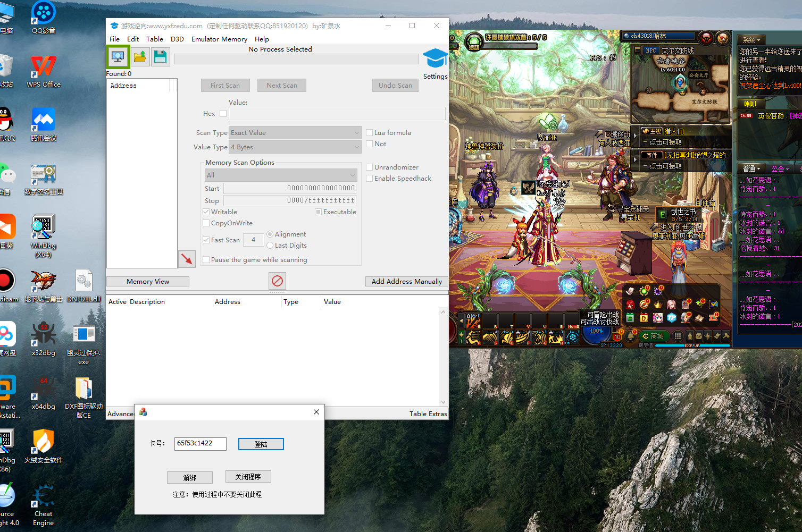Click the 活动 event icon in game
The width and height of the screenshot is (802, 532).
click(474, 41)
